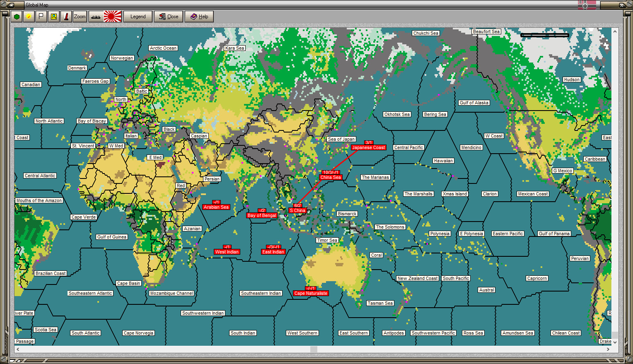Image resolution: width=633 pixels, height=364 pixels.
Task: Click the Japanese rising sun flag
Action: click(113, 17)
